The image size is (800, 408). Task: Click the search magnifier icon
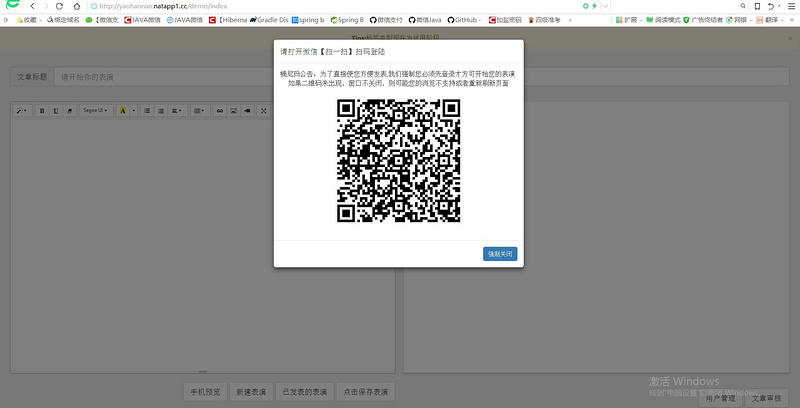point(743,6)
